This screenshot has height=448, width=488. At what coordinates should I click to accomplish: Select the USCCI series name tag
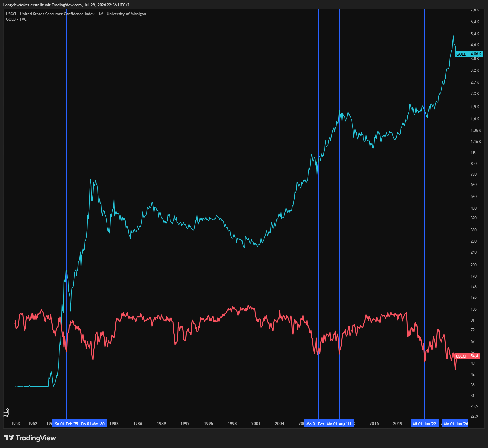461,356
